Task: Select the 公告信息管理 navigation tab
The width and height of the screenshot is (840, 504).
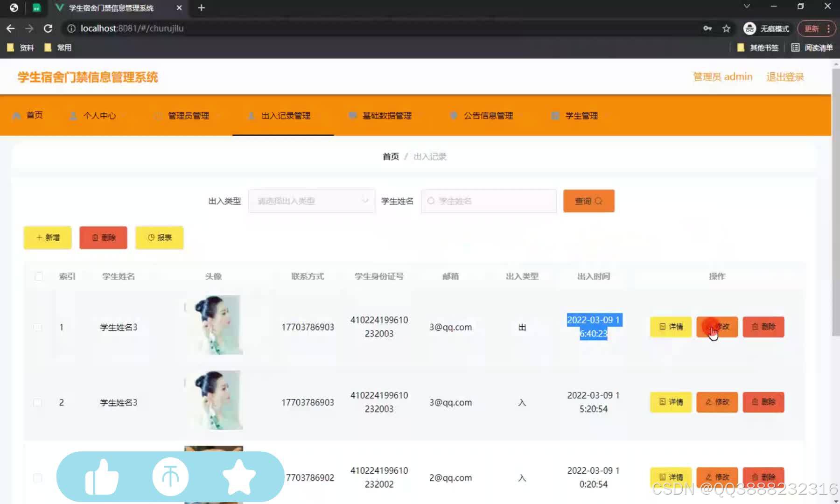Action: 489,116
